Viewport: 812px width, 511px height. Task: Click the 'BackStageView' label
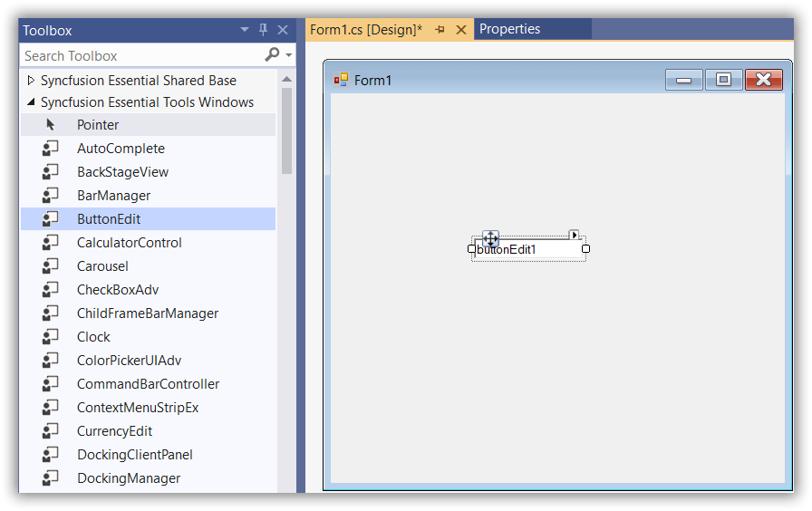coord(122,172)
